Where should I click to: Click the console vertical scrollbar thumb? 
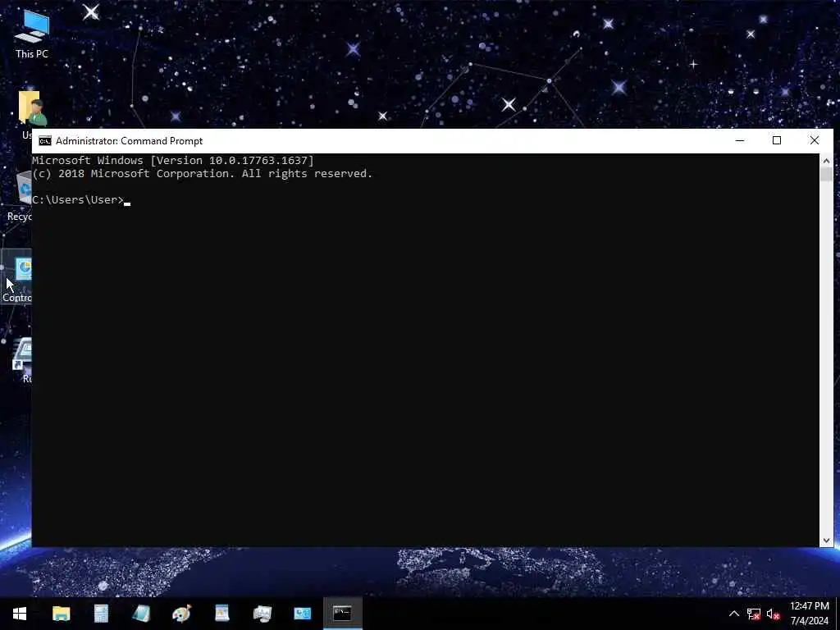[x=826, y=175]
